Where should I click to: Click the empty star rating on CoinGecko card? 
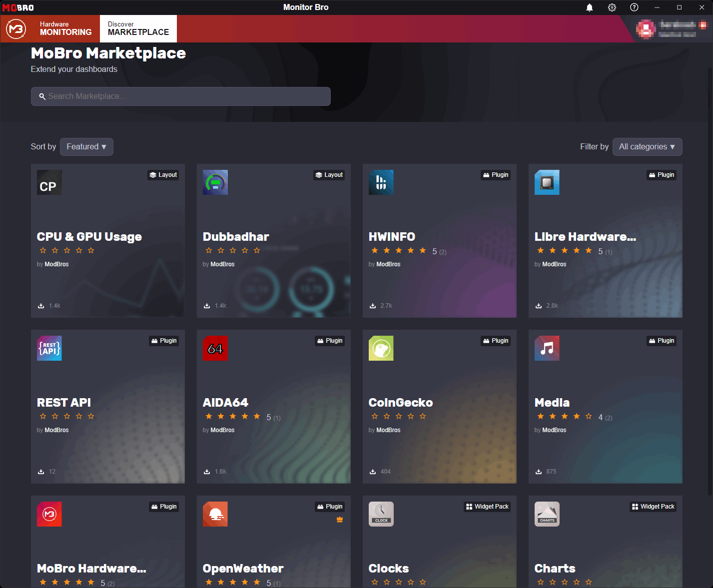(399, 417)
